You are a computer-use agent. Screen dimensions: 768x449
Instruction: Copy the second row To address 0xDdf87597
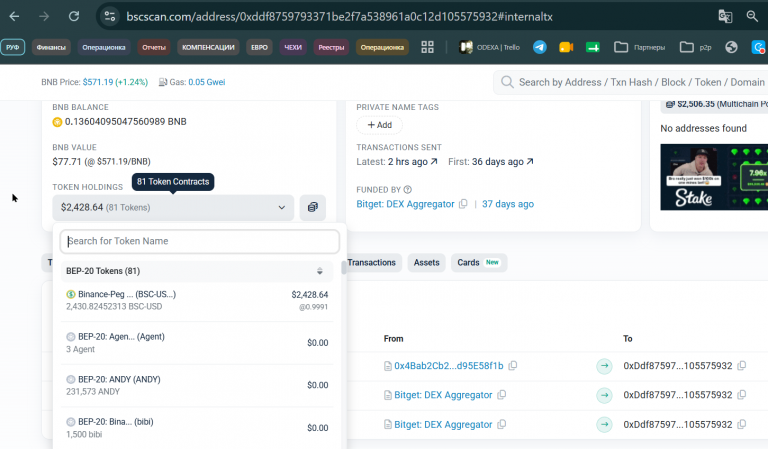742,395
